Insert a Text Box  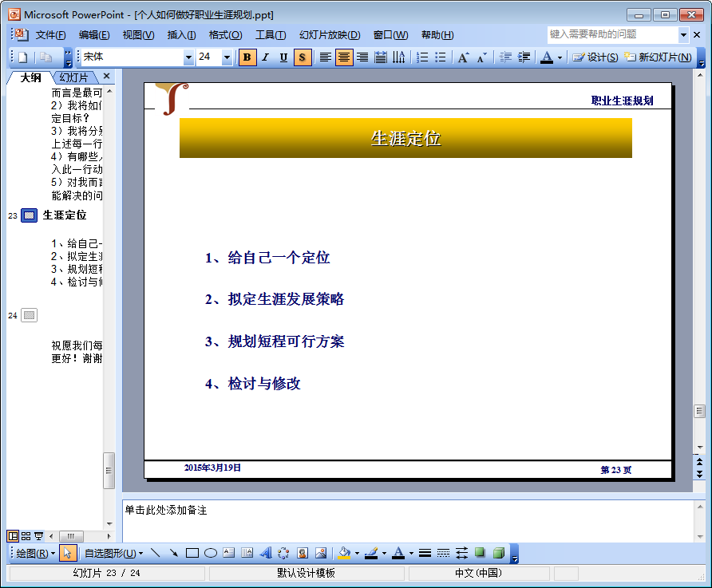pos(229,553)
